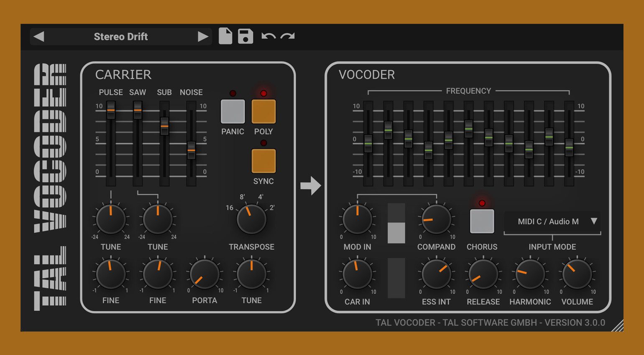The image size is (644, 355).
Task: Click the TRANSPOSE knob
Action: (x=251, y=219)
